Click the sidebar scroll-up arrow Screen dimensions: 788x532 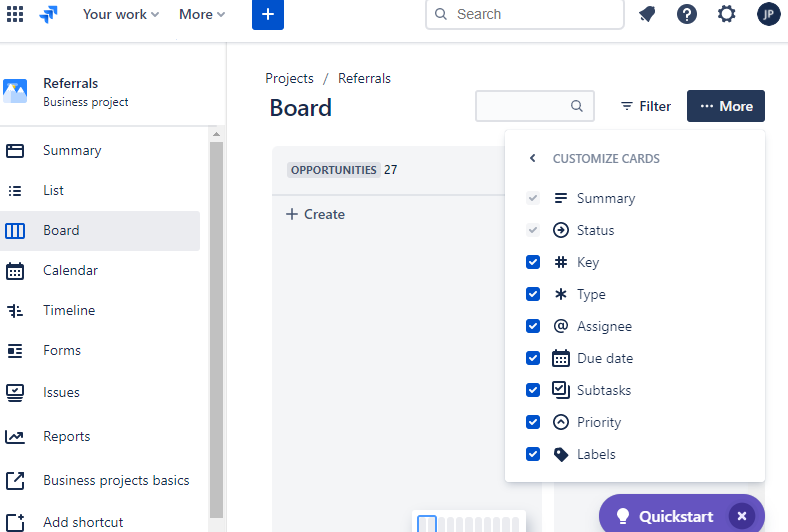tap(217, 134)
